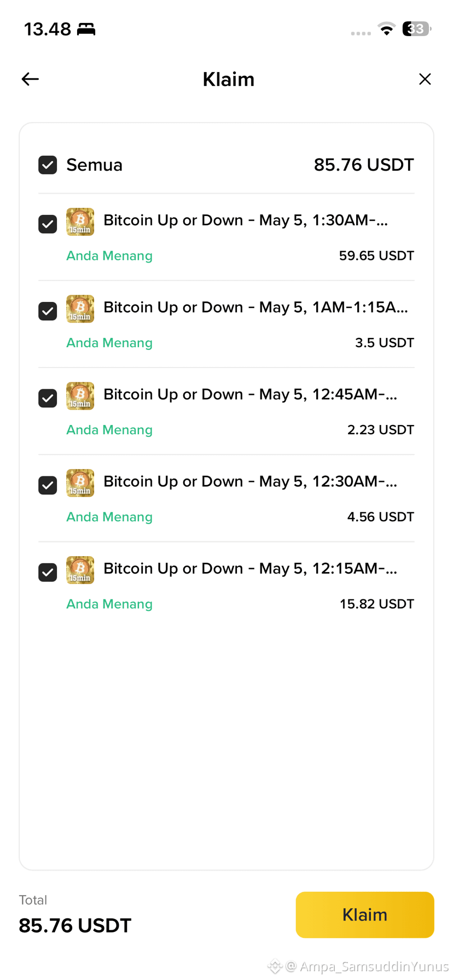Tap the battery indicator in status bar

[x=416, y=29]
